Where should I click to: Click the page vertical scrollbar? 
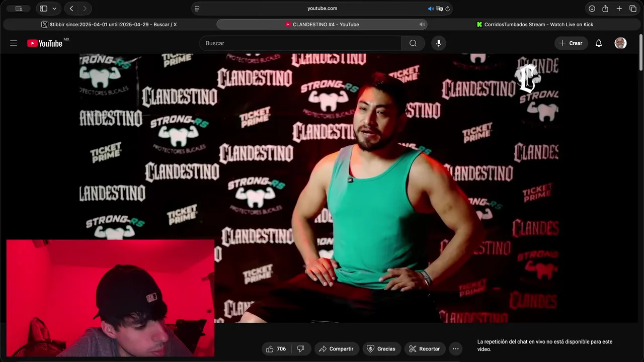641,53
